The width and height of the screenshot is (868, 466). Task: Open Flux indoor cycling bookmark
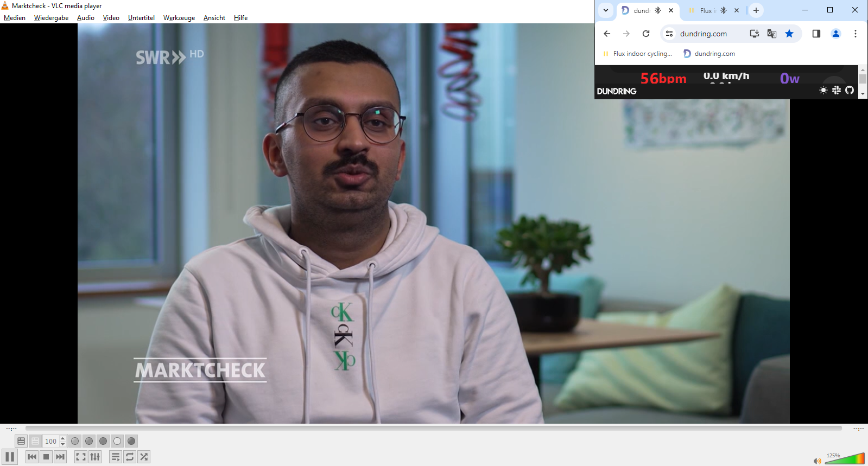(x=638, y=54)
